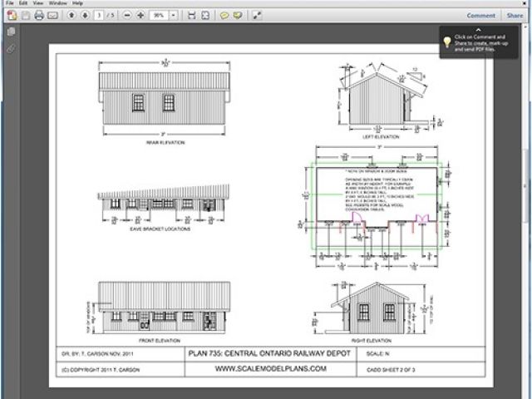Go to previous page with up arrow

(x=71, y=16)
